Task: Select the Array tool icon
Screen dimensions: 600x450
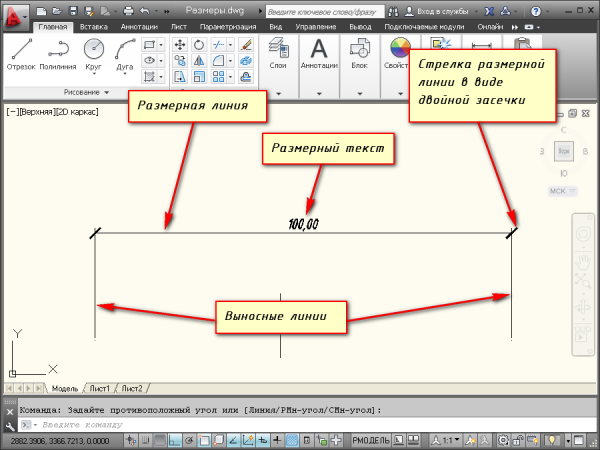Action: 218,77
